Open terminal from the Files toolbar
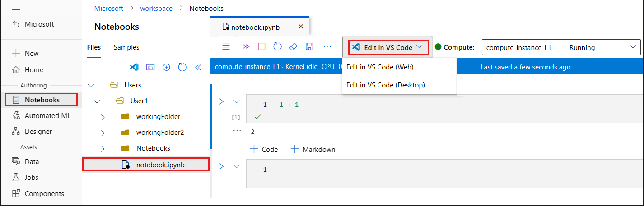The height and width of the screenshot is (206, 644). pos(150,67)
